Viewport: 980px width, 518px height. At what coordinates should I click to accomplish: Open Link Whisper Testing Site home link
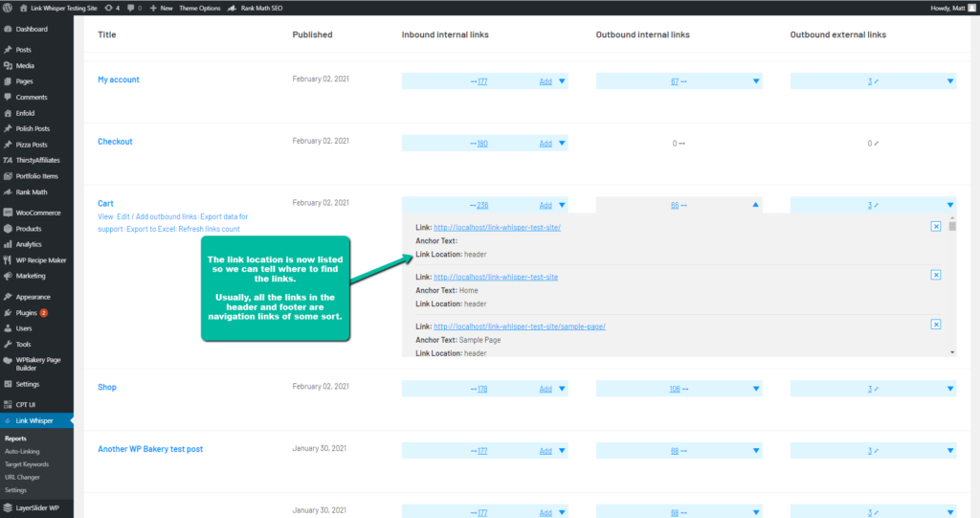click(x=58, y=8)
